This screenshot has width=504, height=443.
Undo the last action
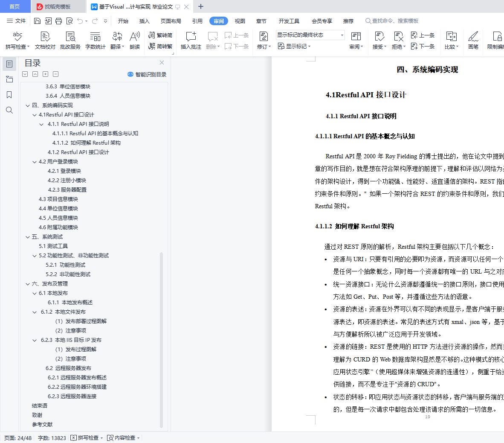pyautogui.click(x=80, y=21)
